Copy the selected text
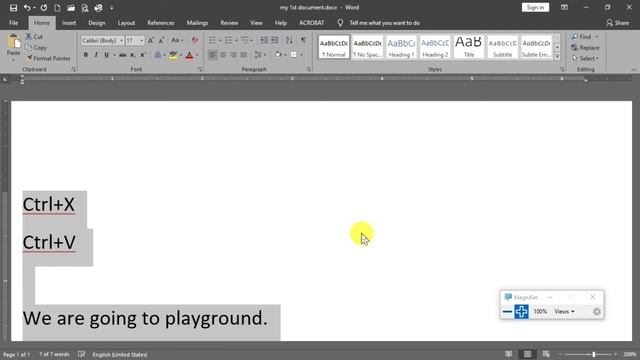 (x=36, y=48)
